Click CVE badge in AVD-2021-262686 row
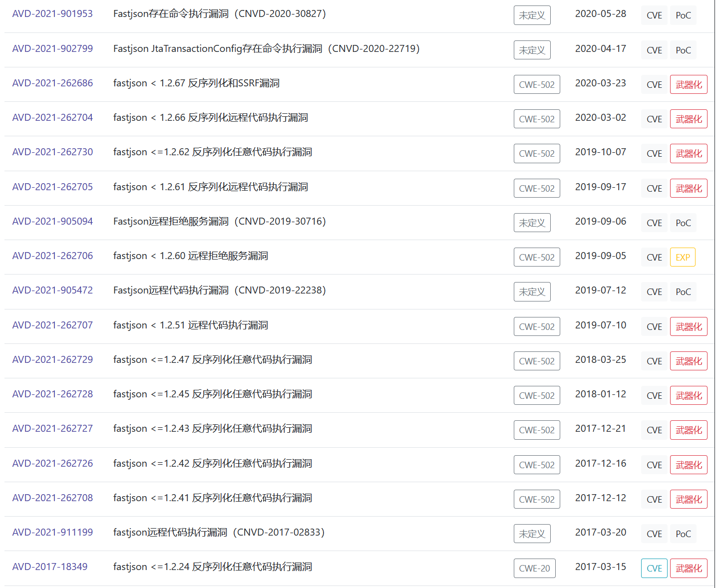The image size is (717, 588). [x=654, y=84]
